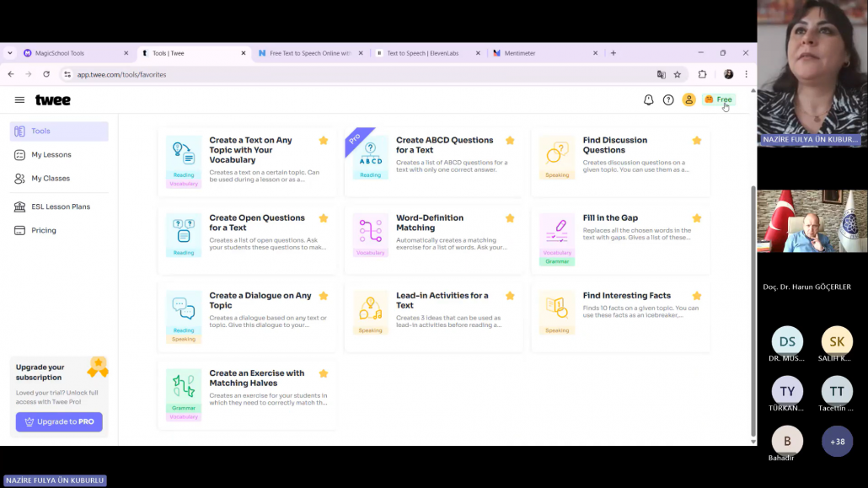Unfavorite Create ABCD Questions for a Text
The height and width of the screenshot is (488, 868).
(510, 141)
